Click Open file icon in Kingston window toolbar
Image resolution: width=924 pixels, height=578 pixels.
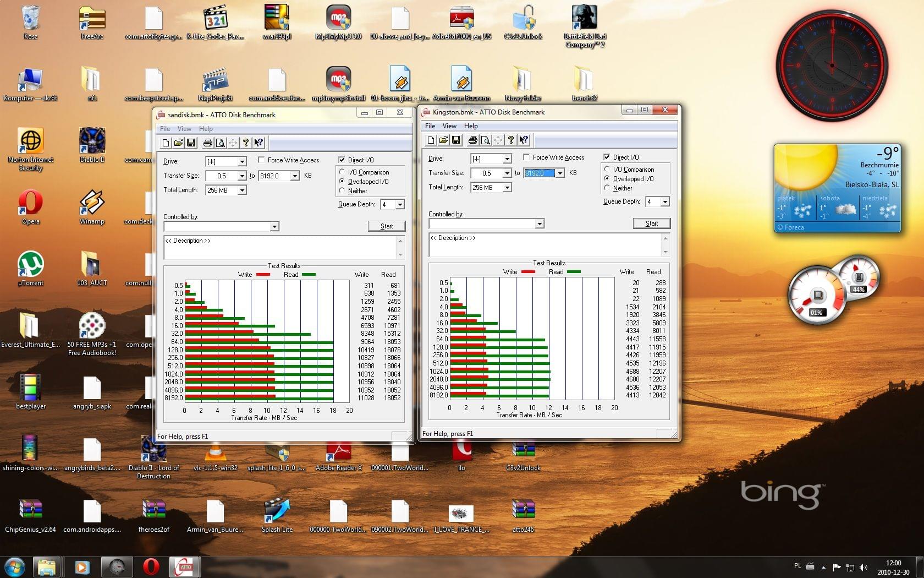[x=443, y=140]
